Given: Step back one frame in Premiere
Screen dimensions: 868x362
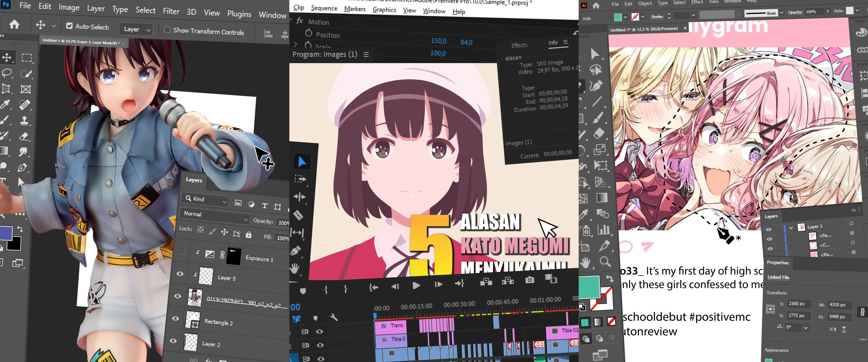Looking at the screenshot, I should [x=395, y=286].
